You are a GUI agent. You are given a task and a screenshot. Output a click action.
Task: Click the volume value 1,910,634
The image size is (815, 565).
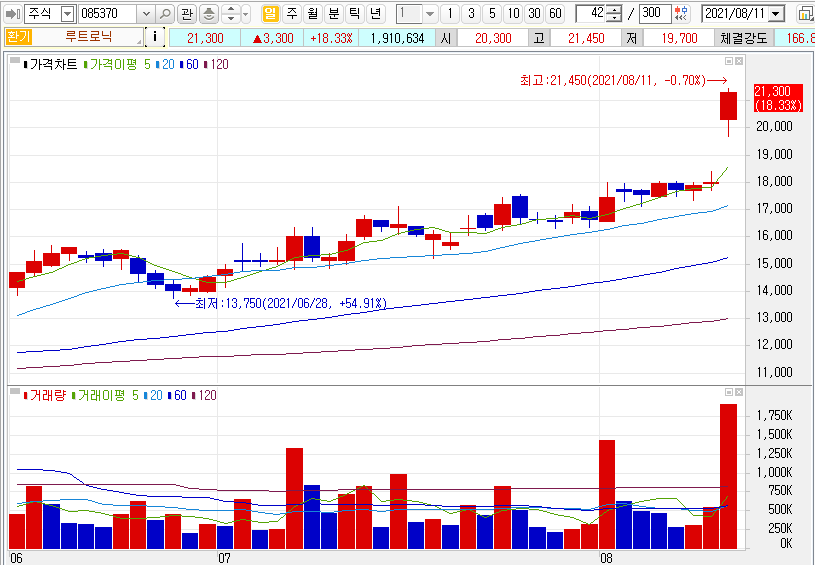click(x=397, y=38)
